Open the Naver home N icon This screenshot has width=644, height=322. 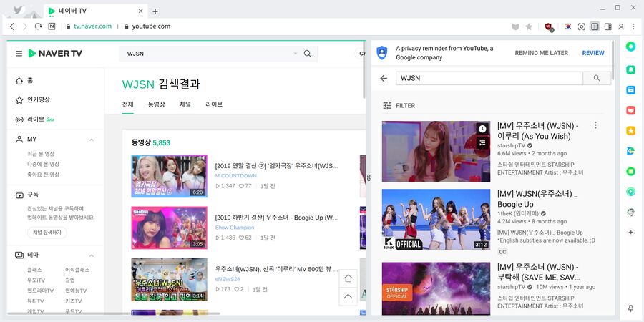tap(52, 26)
